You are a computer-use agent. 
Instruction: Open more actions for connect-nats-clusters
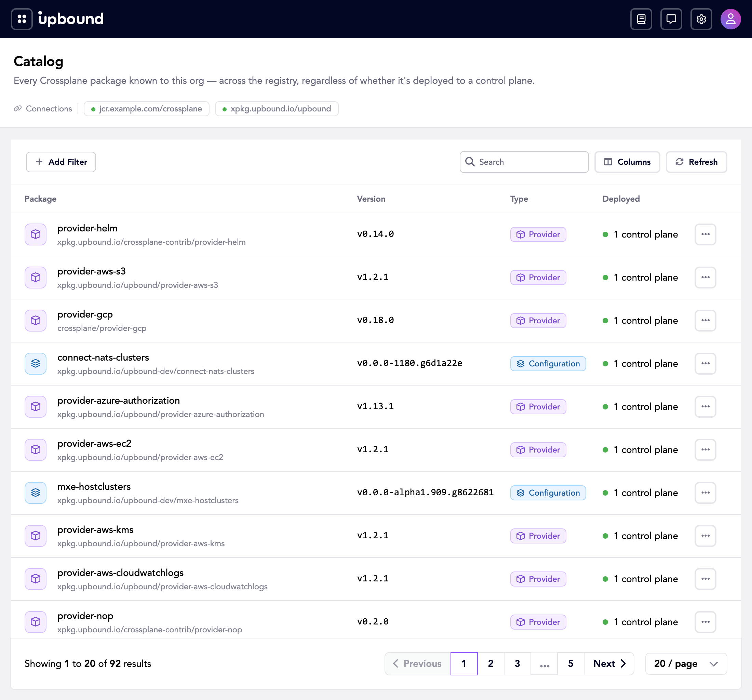coord(706,364)
